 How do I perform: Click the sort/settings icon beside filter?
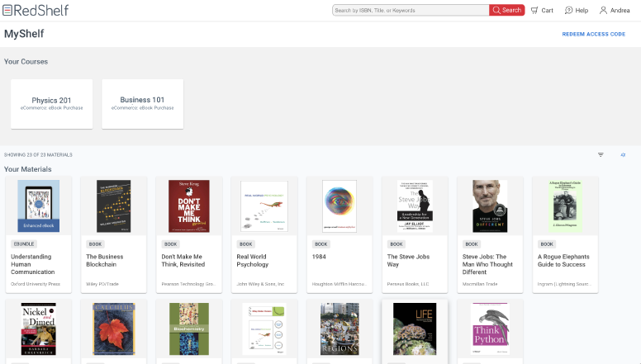click(623, 155)
